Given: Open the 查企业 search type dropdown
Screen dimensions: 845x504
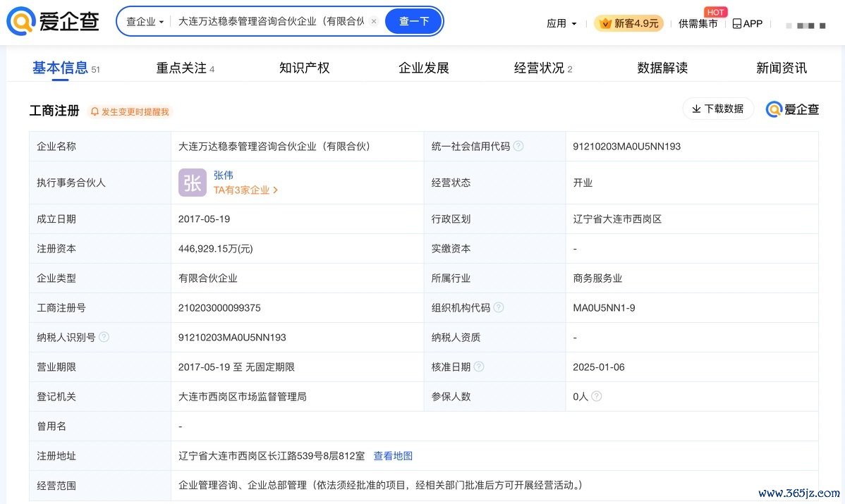Looking at the screenshot, I should [x=145, y=22].
